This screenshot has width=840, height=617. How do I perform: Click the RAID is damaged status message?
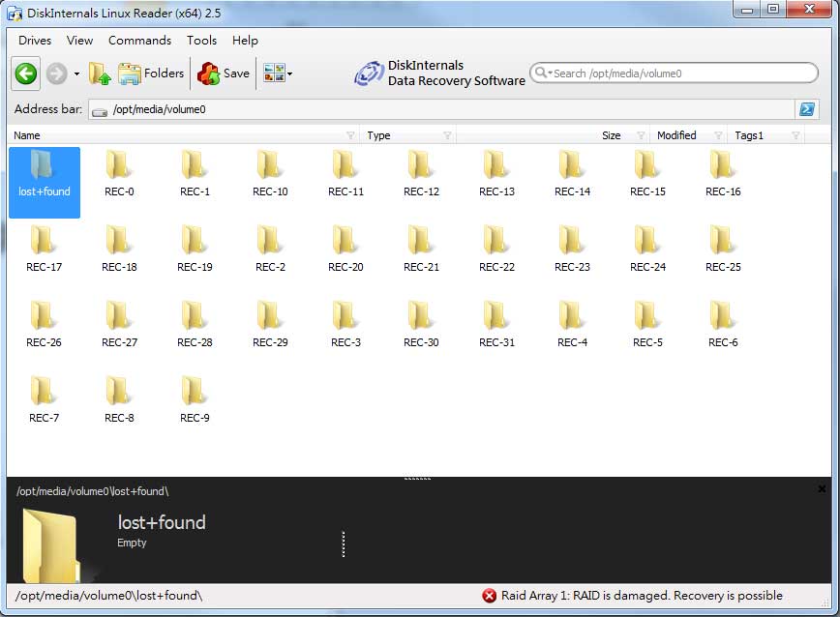642,596
